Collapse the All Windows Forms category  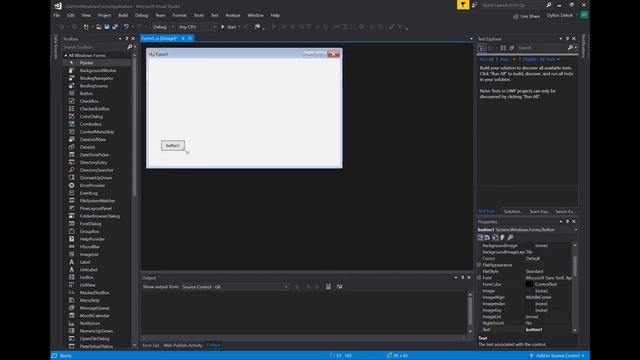pos(66,56)
